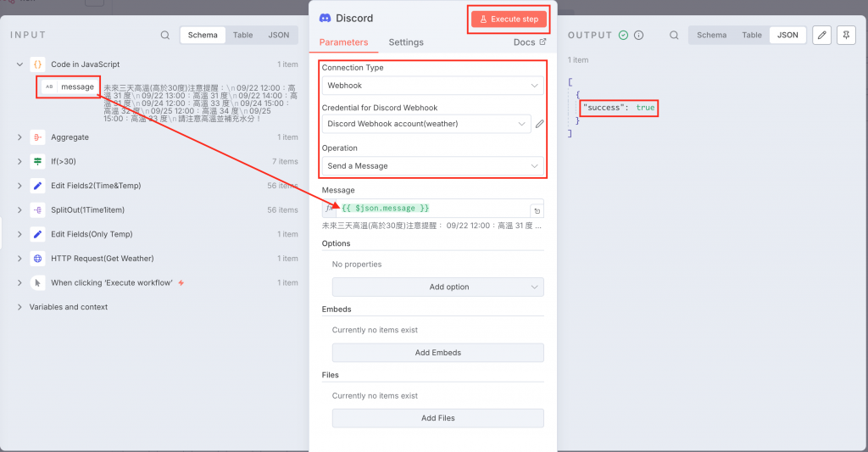Image resolution: width=868 pixels, height=452 pixels.
Task: Click the Edit Fields2(Time&Temp) pencil icon
Action: click(37, 186)
